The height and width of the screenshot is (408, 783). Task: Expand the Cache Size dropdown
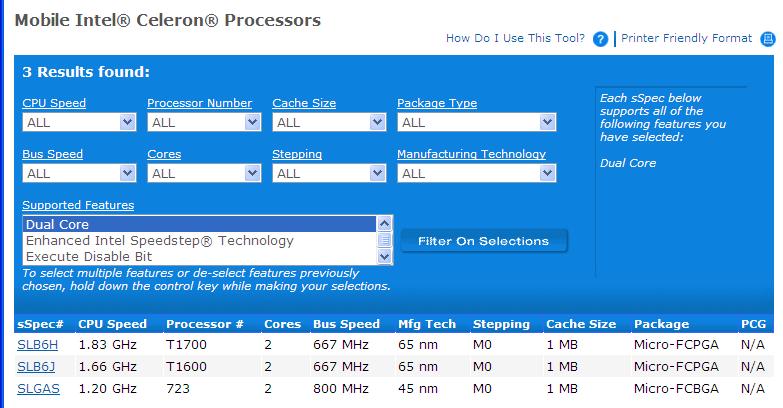[329, 122]
